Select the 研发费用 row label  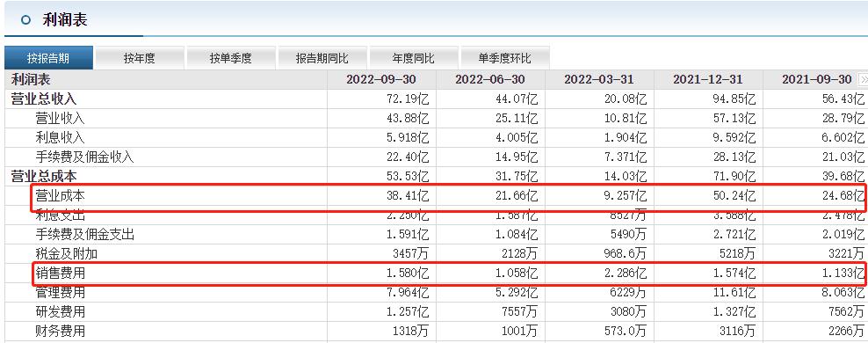(61, 312)
